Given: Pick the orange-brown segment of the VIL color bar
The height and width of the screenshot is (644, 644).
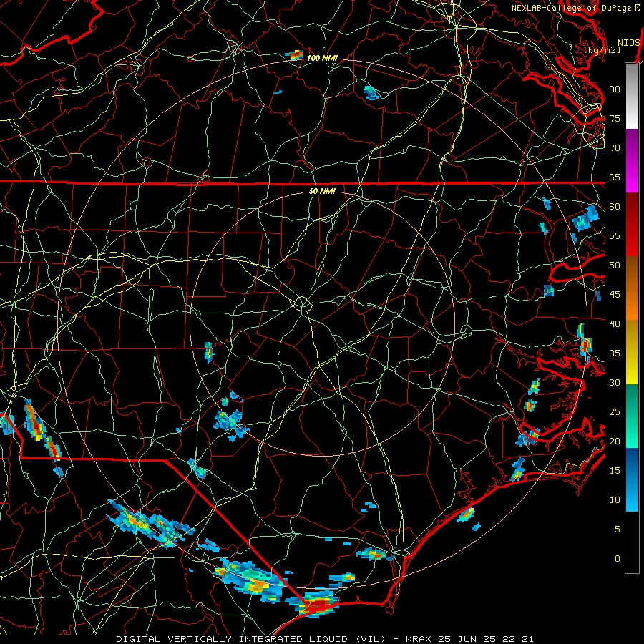Looking at the screenshot, I should tap(632, 288).
